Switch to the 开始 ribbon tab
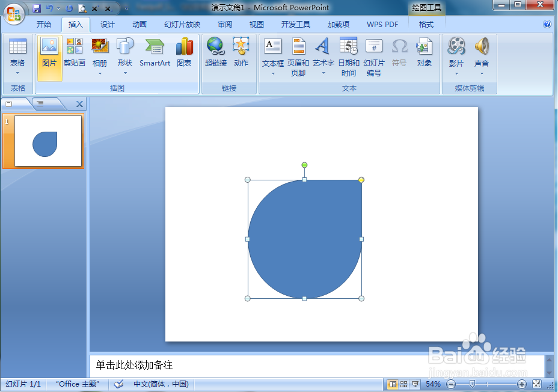This screenshot has height=392, width=558. pos(44,24)
